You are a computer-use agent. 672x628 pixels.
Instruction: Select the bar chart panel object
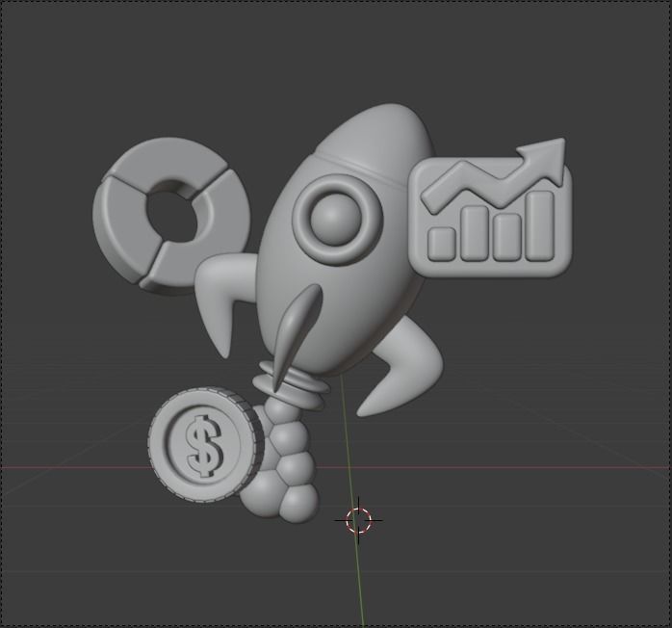pos(490,218)
